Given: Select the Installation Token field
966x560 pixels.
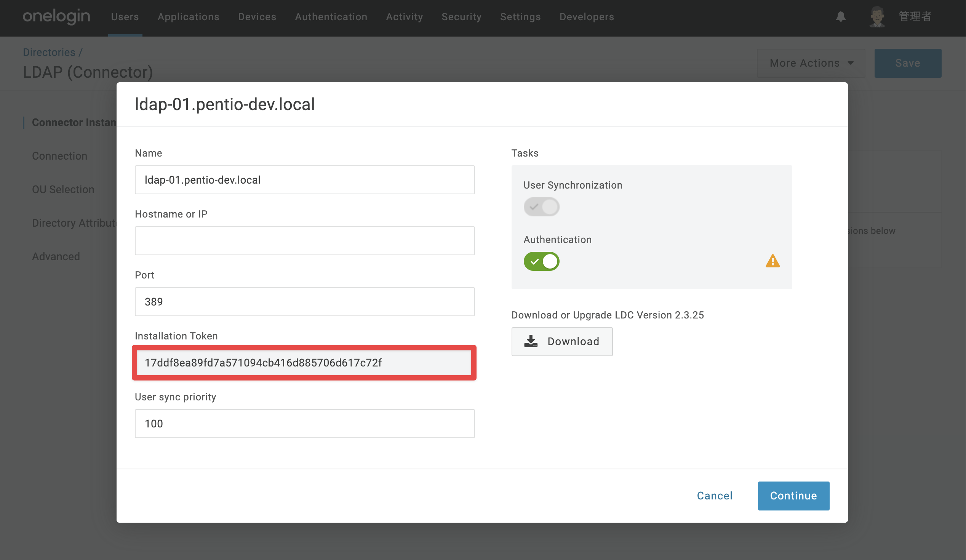Looking at the screenshot, I should point(305,363).
